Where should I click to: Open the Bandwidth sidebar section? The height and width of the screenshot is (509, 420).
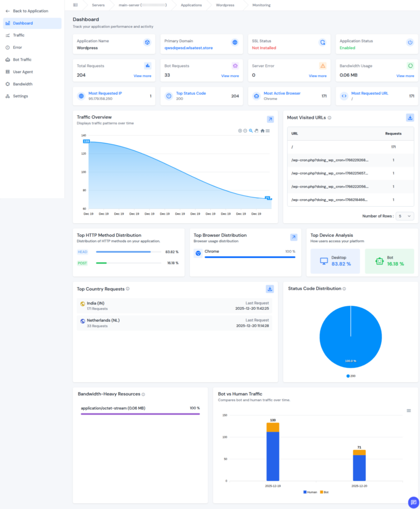tap(22, 84)
